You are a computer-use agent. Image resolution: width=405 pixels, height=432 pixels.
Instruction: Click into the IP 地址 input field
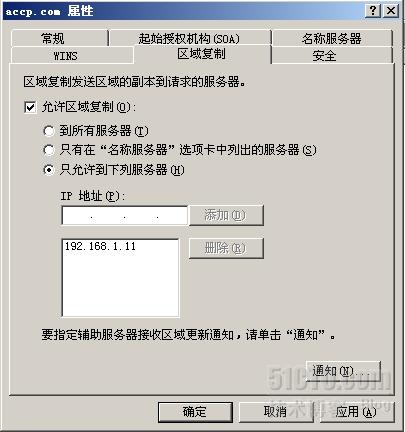point(125,216)
